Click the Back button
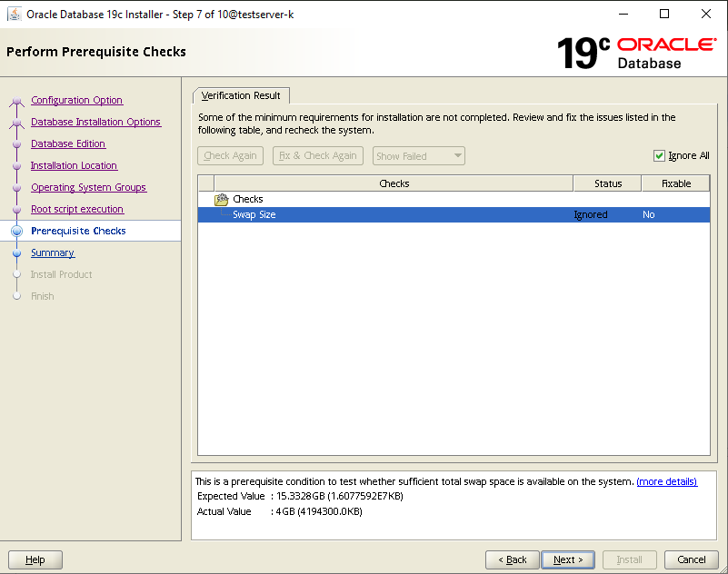Screen dimensions: 728x574 (512, 559)
